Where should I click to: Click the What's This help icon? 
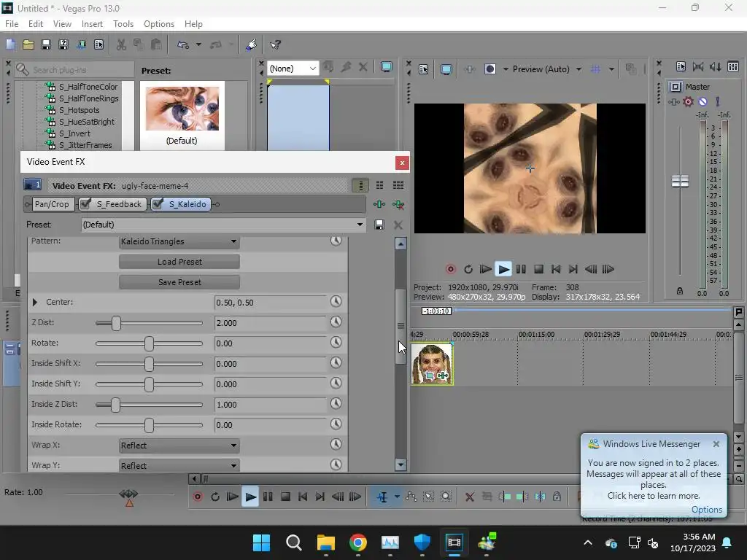[x=275, y=44]
